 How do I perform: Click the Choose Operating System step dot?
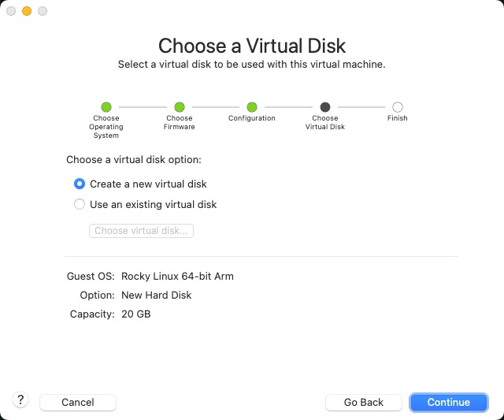106,107
